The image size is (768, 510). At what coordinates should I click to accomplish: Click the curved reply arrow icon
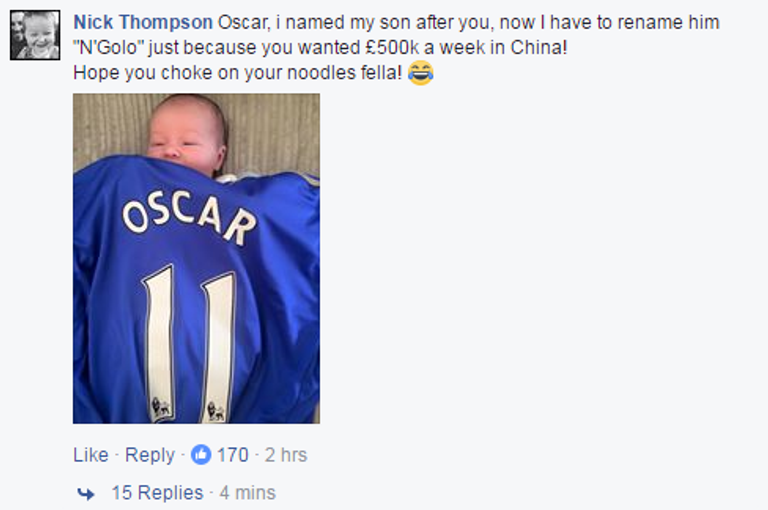(86, 493)
